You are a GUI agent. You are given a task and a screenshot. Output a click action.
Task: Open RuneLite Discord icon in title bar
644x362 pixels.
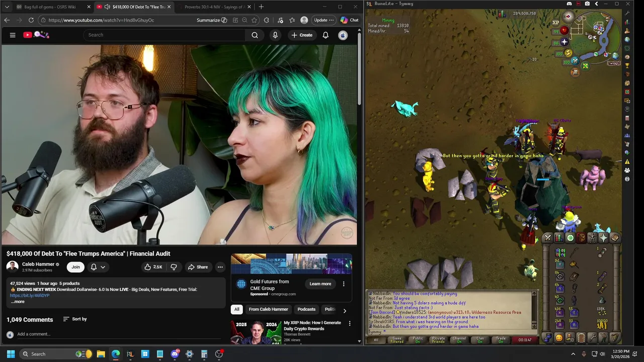point(569,4)
